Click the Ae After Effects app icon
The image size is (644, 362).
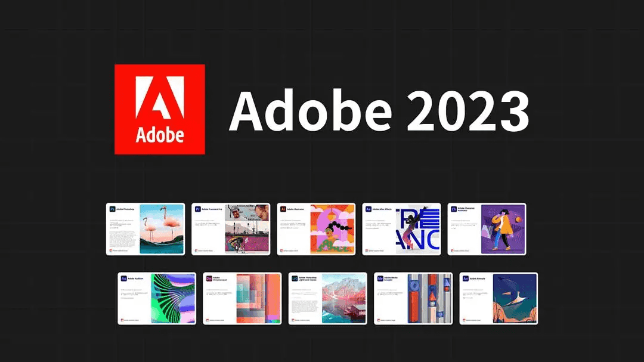(x=369, y=209)
